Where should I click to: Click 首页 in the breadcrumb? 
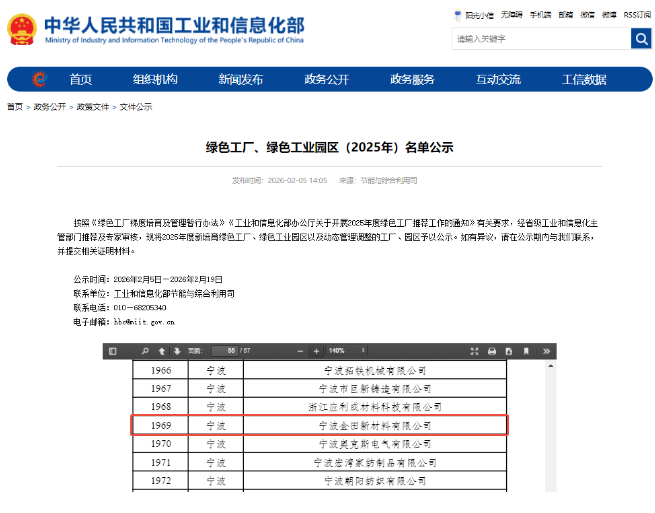click(15, 107)
